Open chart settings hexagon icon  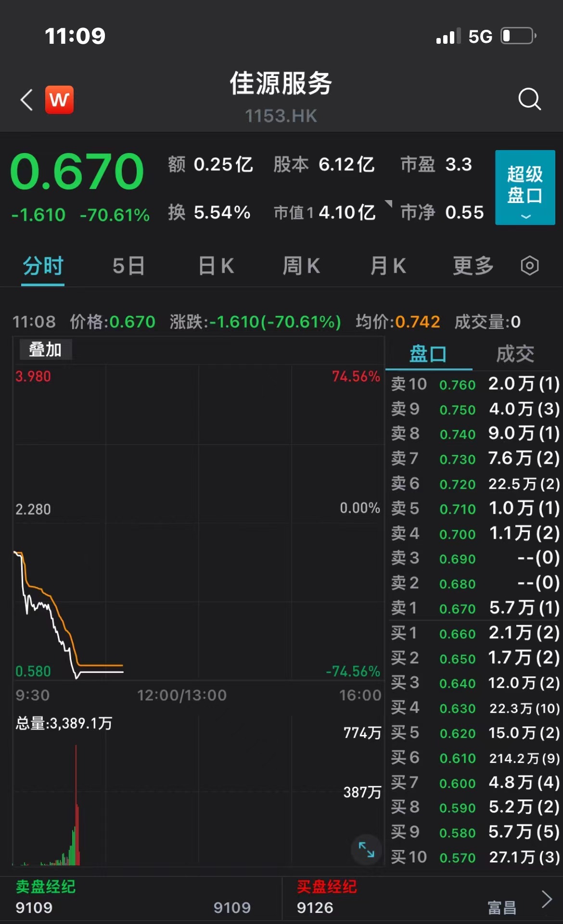click(529, 266)
